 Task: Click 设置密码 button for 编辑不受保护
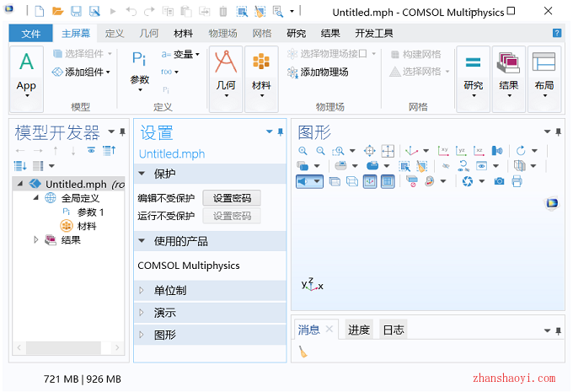[232, 198]
